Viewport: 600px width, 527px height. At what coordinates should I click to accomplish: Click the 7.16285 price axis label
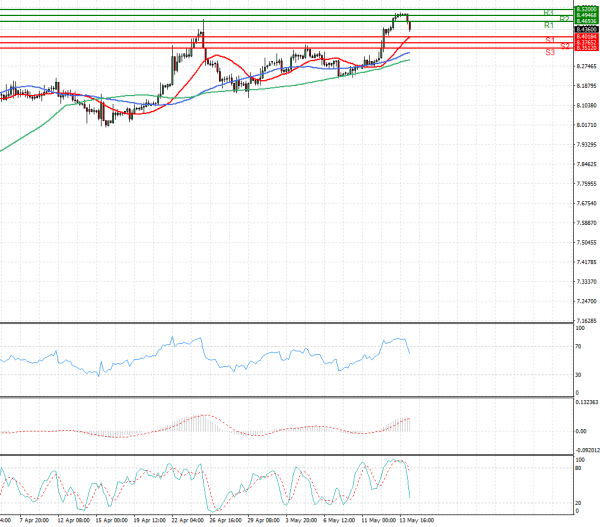click(586, 321)
